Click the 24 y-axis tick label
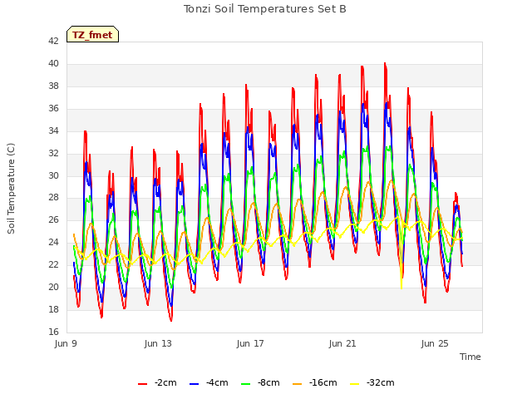The height and width of the screenshot is (399, 532). pos(53,242)
